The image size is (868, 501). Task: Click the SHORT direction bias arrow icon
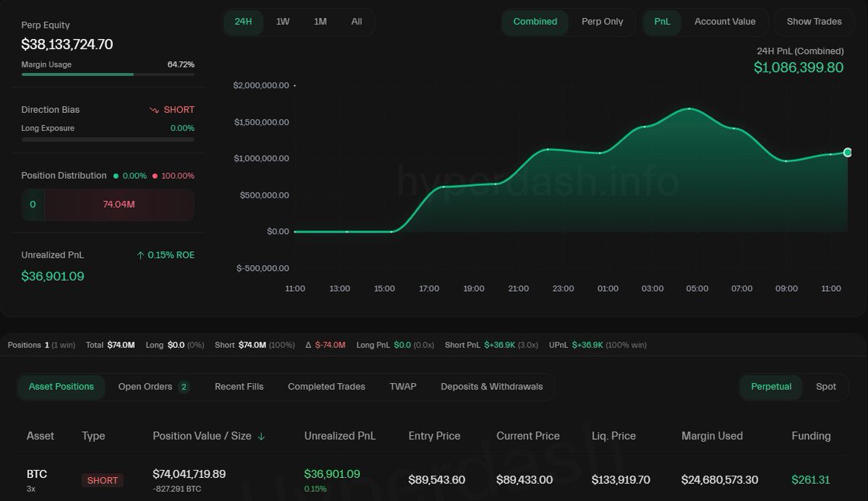point(153,109)
